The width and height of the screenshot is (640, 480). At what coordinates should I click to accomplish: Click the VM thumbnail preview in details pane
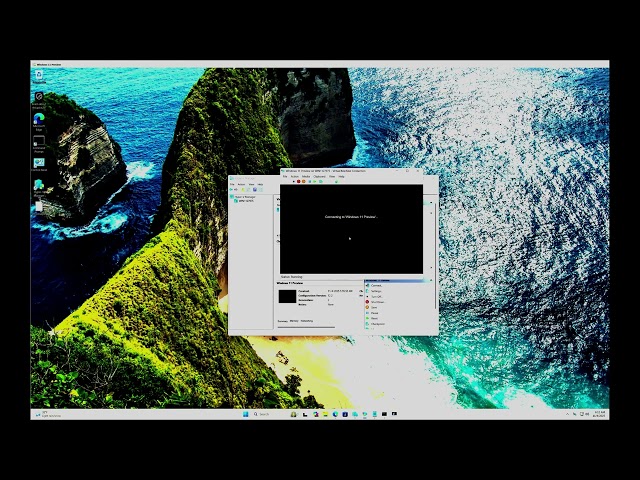[287, 296]
